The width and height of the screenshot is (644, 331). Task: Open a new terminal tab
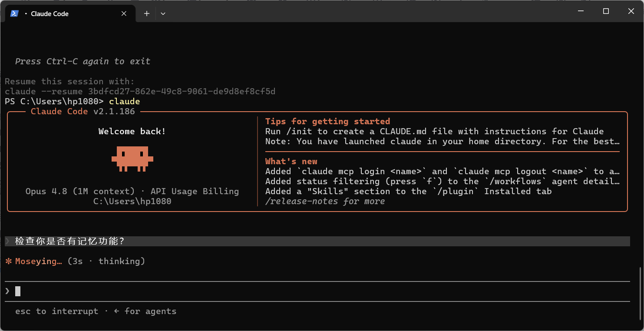click(x=147, y=13)
